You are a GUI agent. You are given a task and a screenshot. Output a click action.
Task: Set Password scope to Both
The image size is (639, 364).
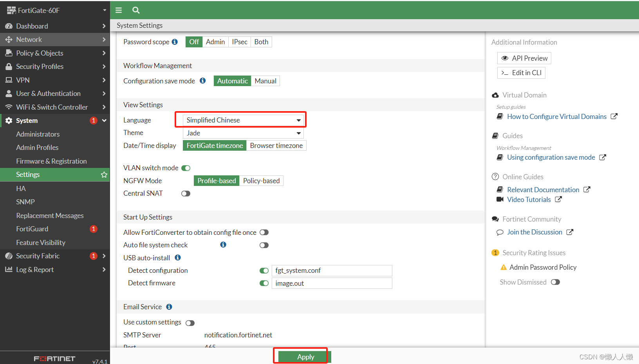coord(261,42)
